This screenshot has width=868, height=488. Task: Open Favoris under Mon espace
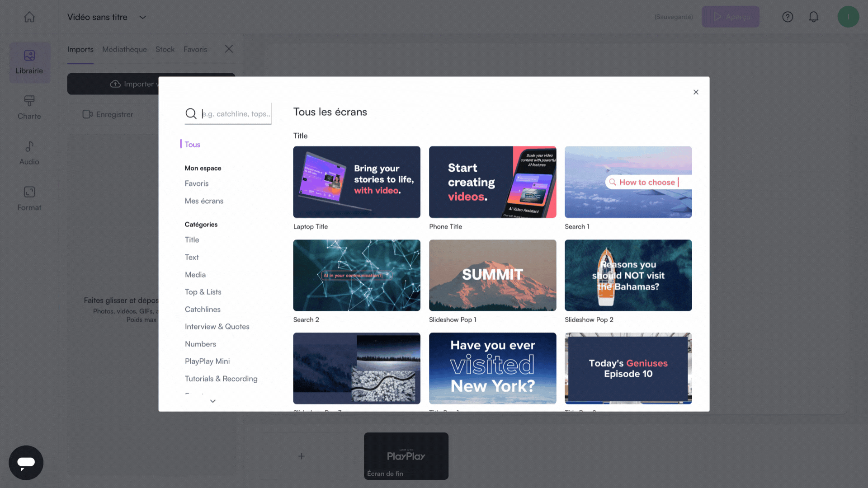[197, 183]
